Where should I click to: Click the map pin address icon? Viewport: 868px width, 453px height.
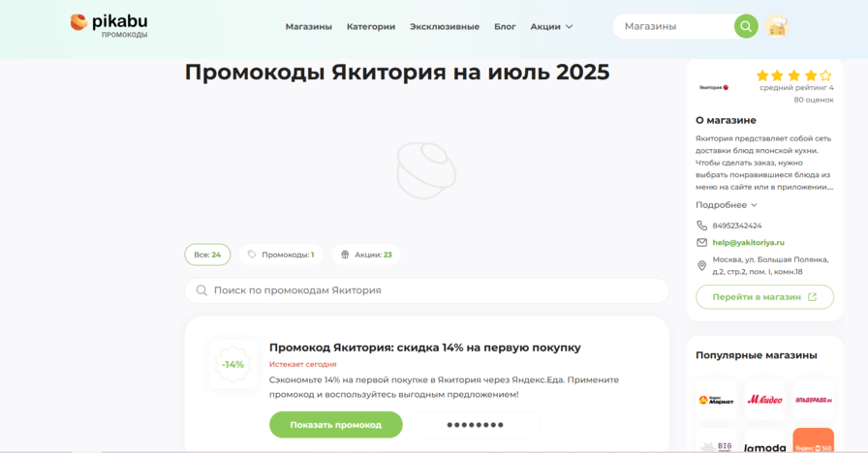click(701, 265)
